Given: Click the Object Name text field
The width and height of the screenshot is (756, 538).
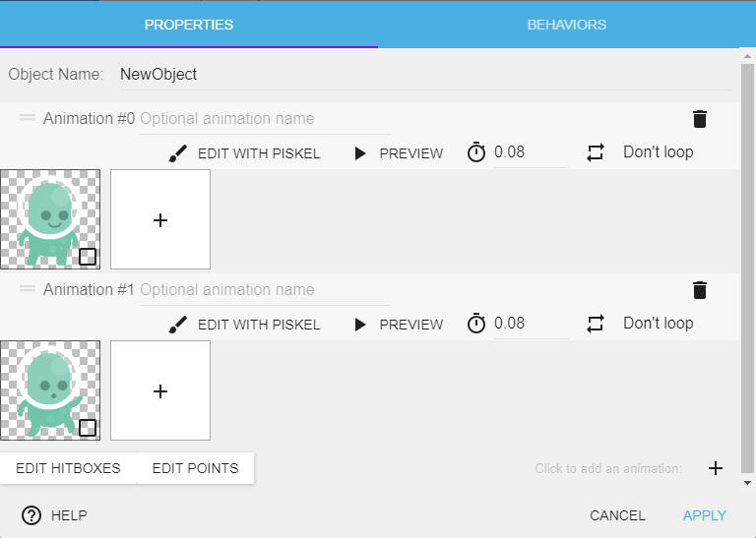Looking at the screenshot, I should click(423, 74).
